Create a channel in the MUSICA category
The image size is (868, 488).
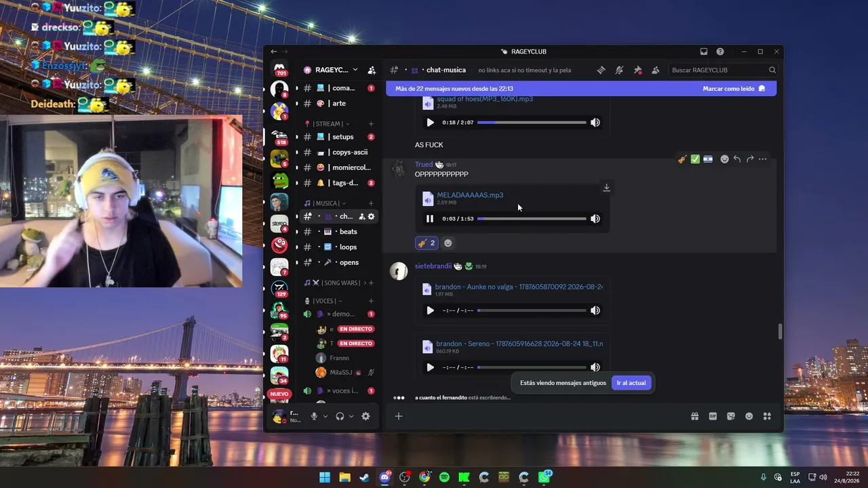click(371, 203)
